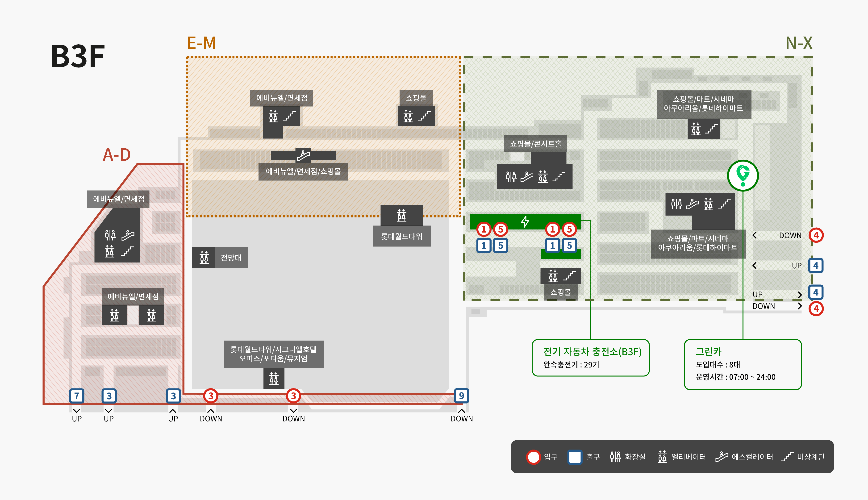Click the red A-D zone label

(117, 155)
